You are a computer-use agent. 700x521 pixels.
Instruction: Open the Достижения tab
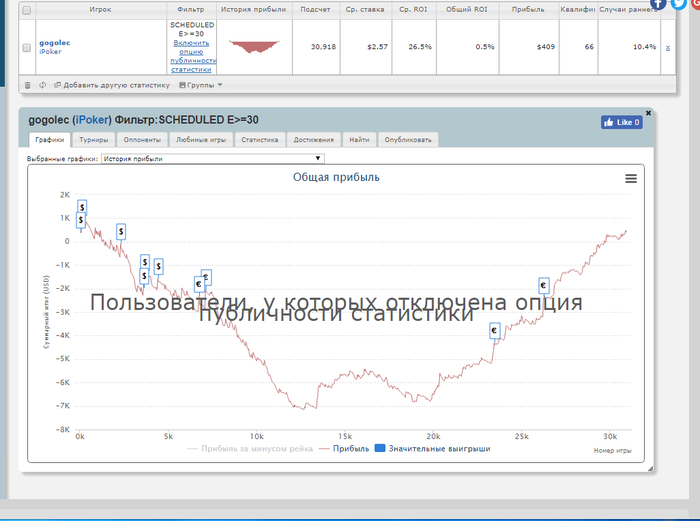point(313,140)
